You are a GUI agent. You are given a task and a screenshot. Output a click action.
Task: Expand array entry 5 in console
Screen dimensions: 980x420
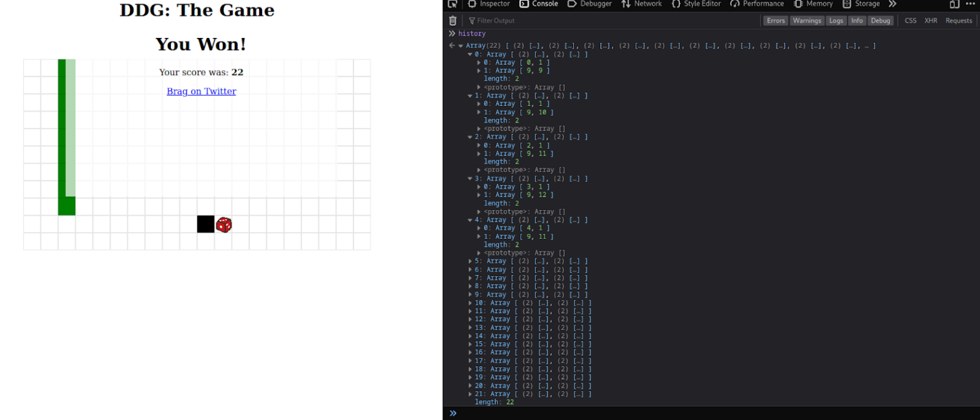470,261
